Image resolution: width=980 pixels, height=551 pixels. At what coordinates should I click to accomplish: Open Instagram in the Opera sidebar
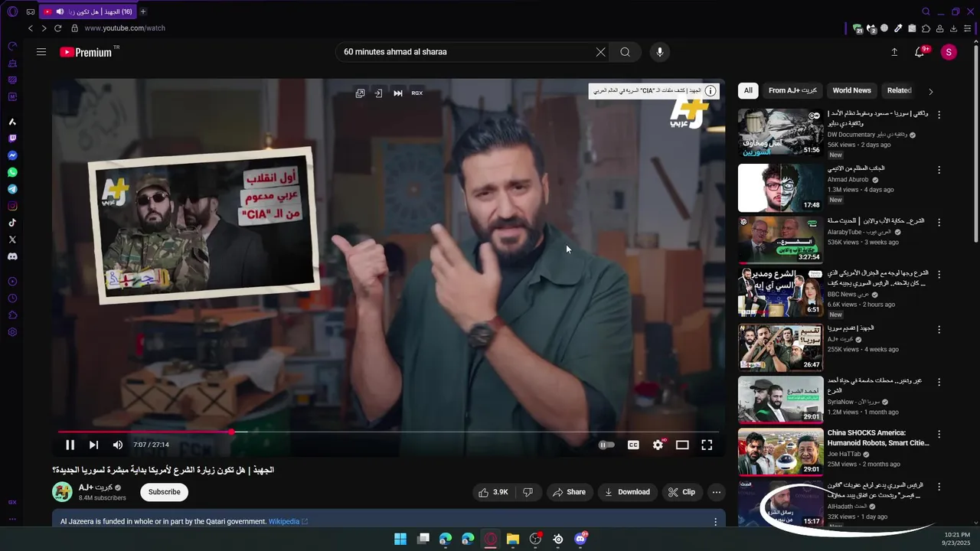point(12,206)
